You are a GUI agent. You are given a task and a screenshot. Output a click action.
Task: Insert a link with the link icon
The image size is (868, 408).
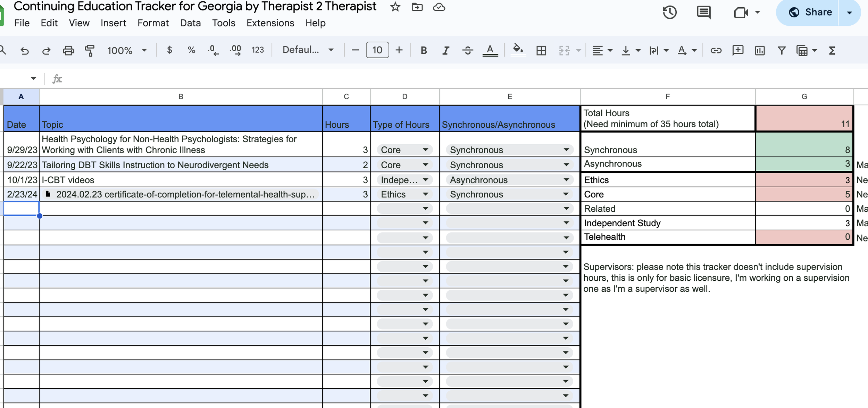pyautogui.click(x=716, y=50)
